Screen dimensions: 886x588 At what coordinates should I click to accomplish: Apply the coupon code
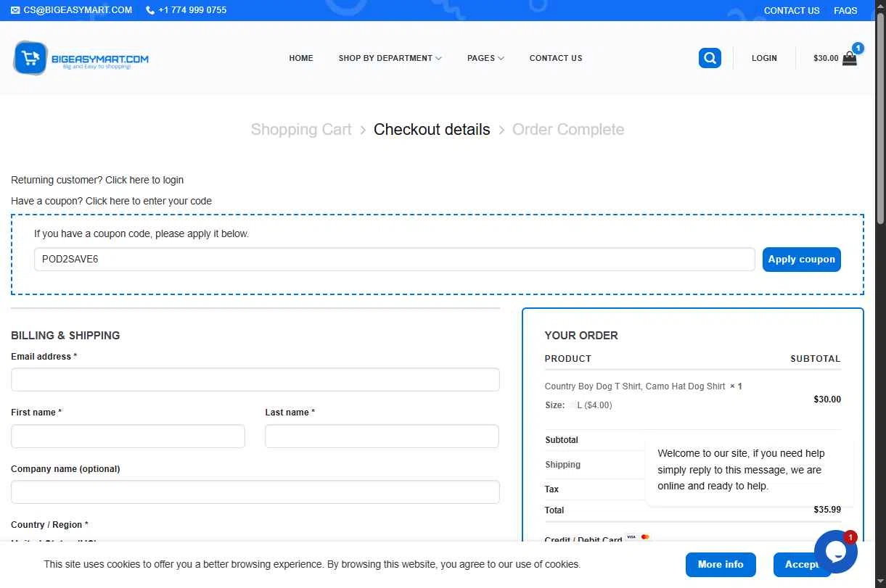point(802,260)
